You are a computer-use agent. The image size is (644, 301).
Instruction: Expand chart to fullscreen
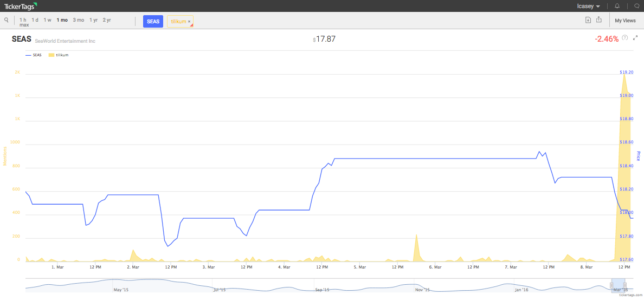(635, 38)
